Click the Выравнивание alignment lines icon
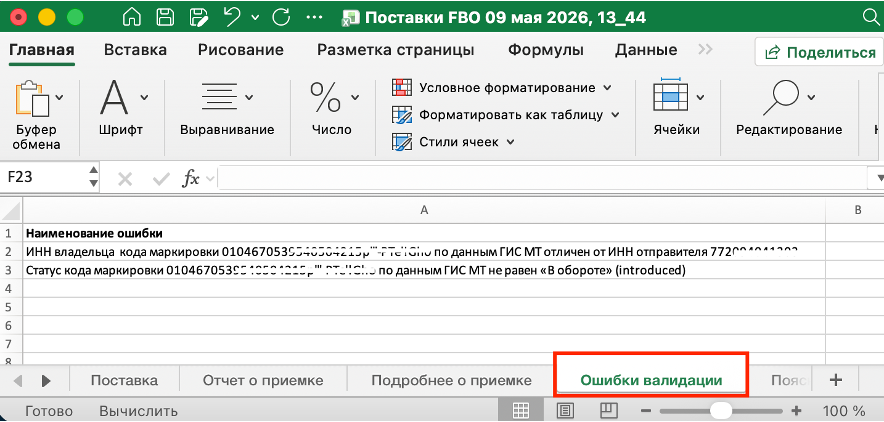Image resolution: width=884 pixels, height=422 pixels. (x=219, y=96)
